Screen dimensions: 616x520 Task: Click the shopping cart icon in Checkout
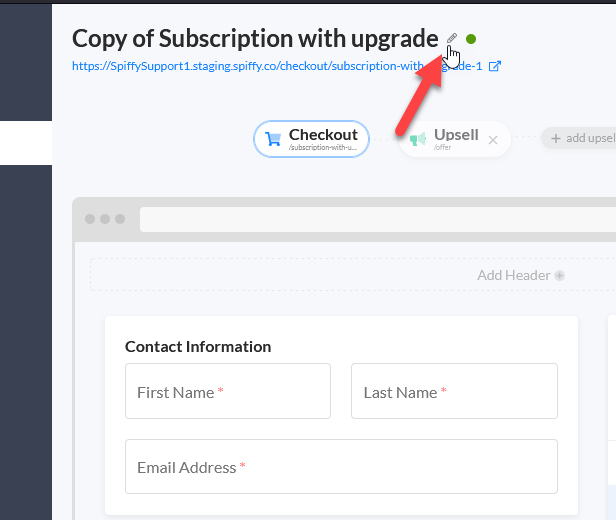point(273,139)
